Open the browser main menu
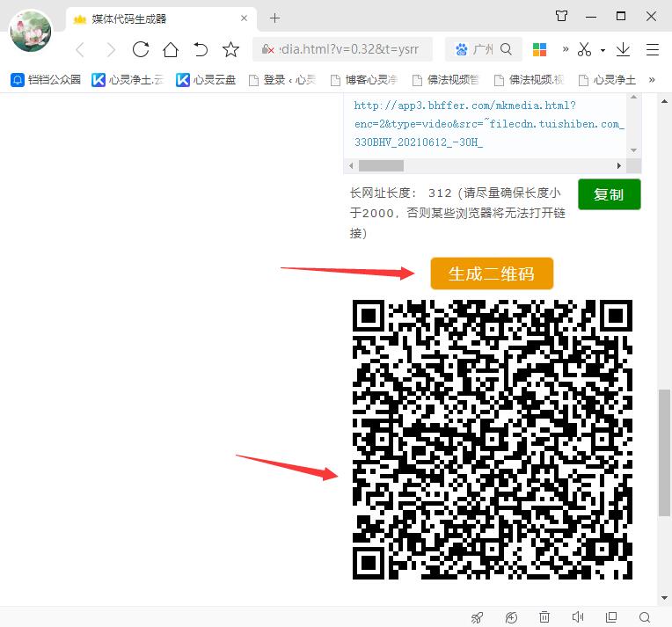672x627 pixels. pos(653,50)
